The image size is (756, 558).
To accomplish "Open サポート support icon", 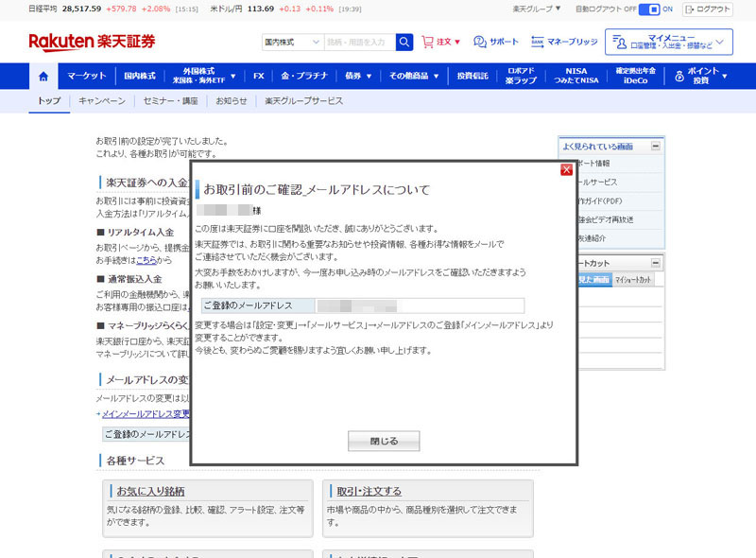I will 496,43.
